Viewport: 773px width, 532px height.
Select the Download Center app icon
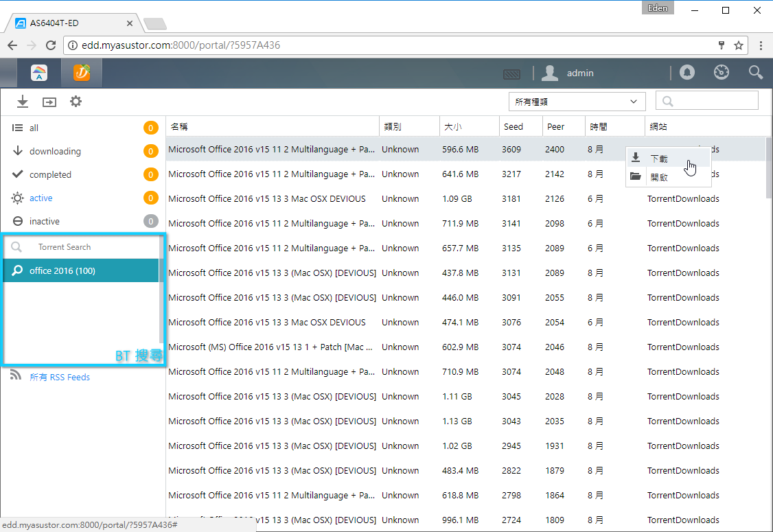pos(82,73)
